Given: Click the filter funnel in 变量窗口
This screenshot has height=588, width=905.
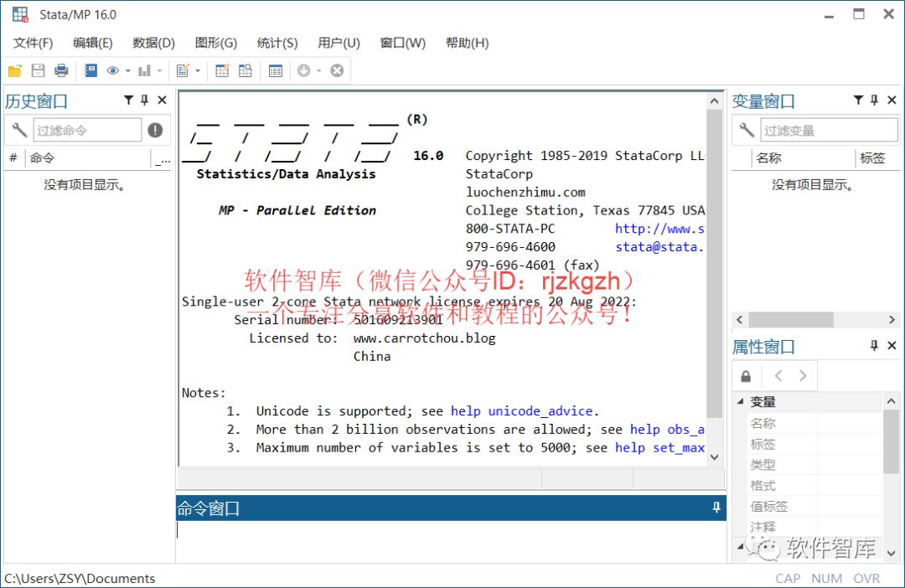Looking at the screenshot, I should coord(858,101).
